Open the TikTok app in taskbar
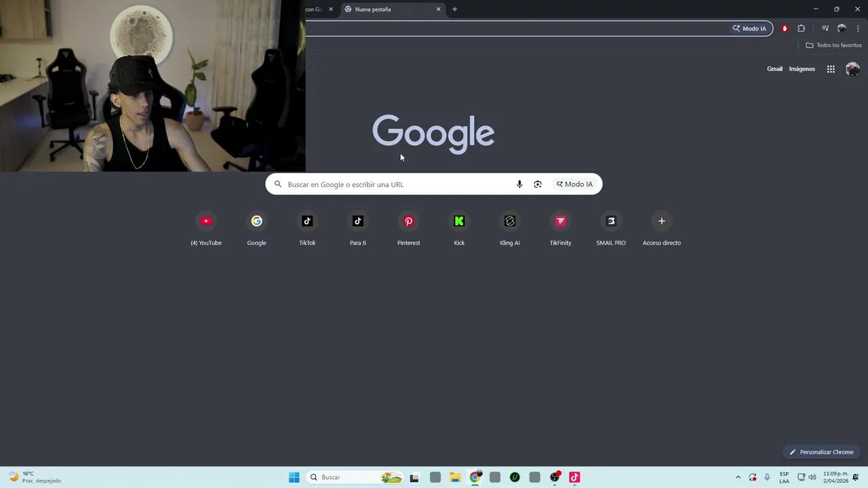Viewport: 868px width, 488px height. pos(574,477)
